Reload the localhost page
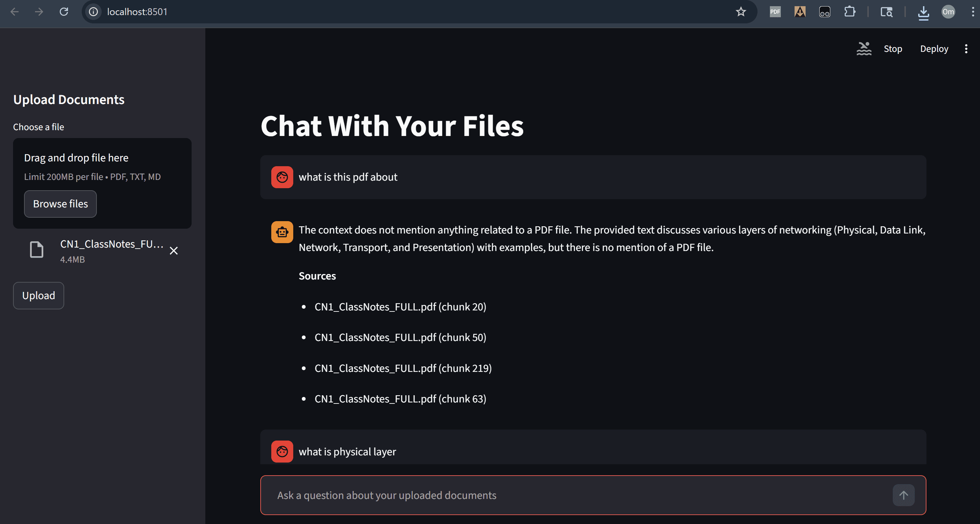The height and width of the screenshot is (524, 980). click(64, 12)
